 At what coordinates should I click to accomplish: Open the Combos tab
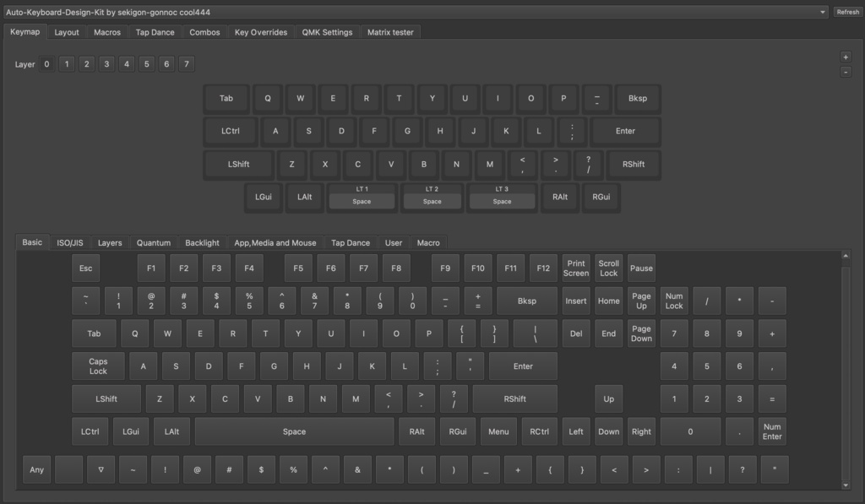point(204,32)
